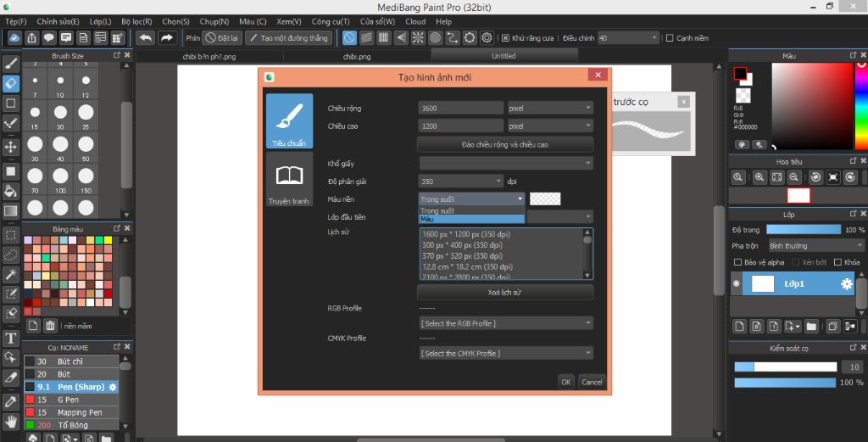Choose Màu option in background dropdown
Screen dimensions: 868x442
point(471,220)
